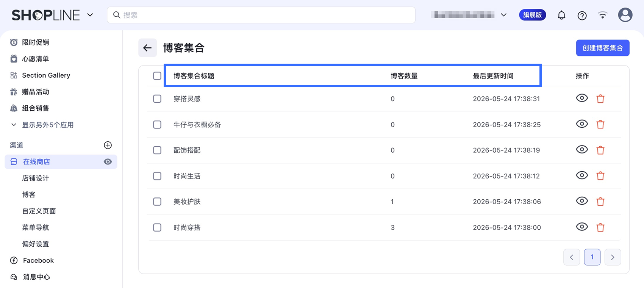Click the user profile avatar
The image size is (644, 288).
(625, 15)
